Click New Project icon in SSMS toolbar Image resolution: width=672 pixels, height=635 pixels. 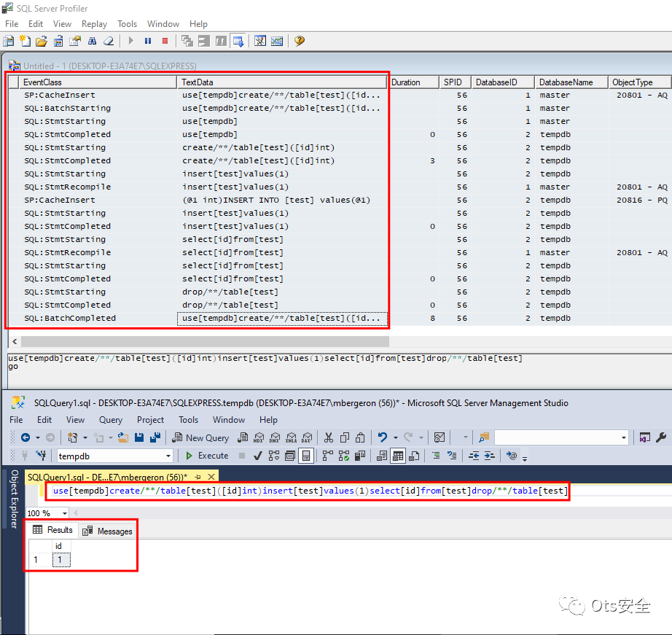point(72,437)
